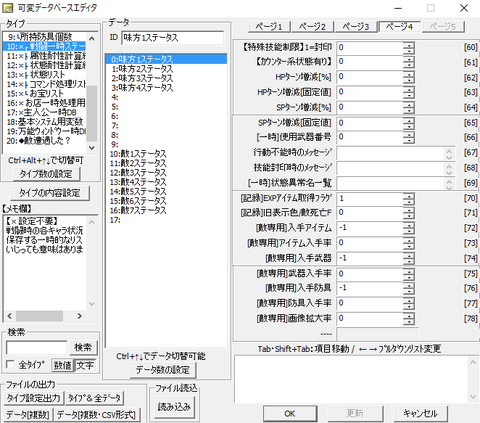
Task: Click the [敵専用]武器入手率 value field
Action: tap(370, 274)
